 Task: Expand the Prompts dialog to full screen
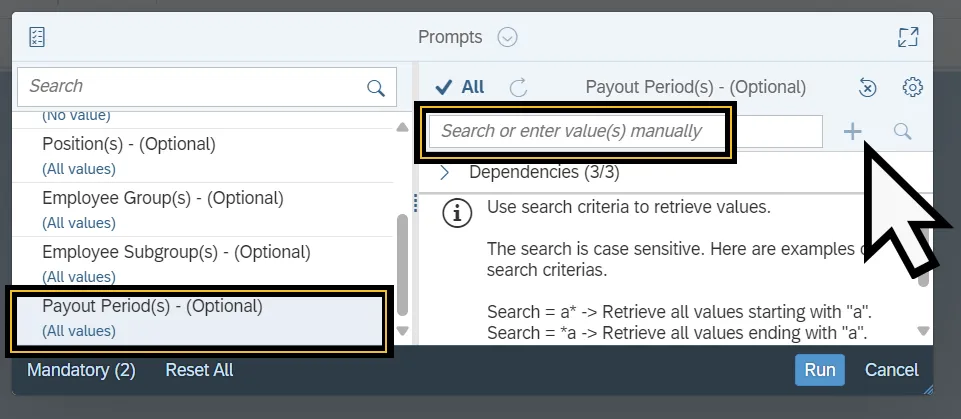908,37
